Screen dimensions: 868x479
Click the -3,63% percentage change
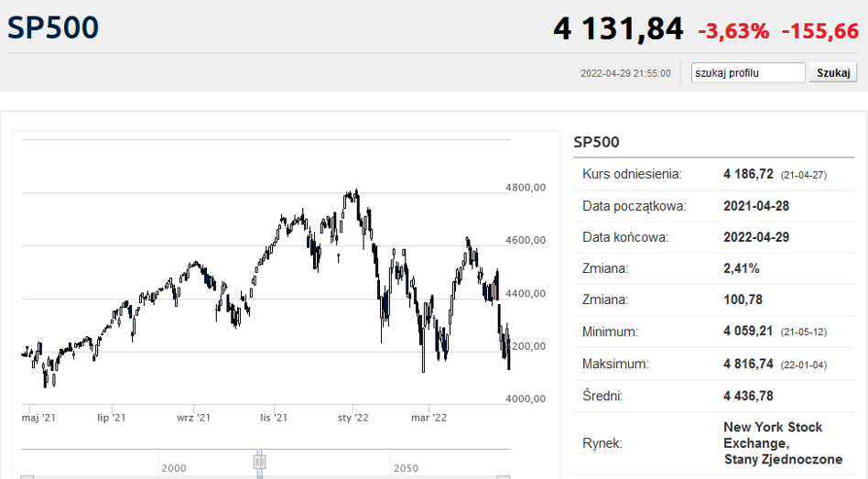733,31
